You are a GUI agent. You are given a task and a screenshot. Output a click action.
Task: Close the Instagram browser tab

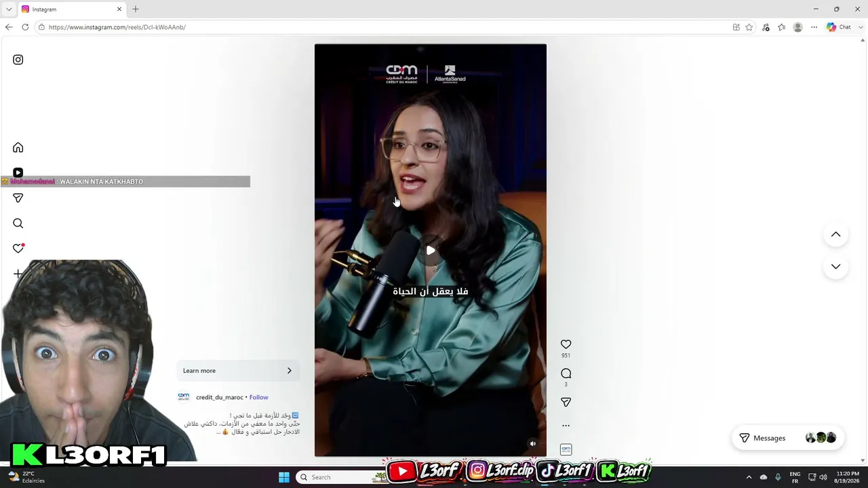click(x=119, y=9)
